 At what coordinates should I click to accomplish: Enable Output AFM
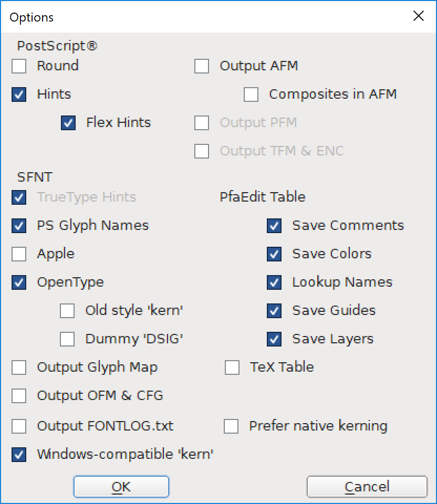point(202,66)
